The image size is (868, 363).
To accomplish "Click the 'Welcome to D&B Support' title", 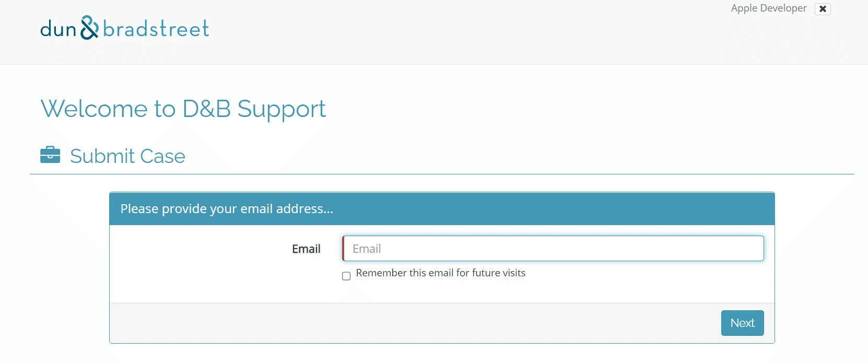I will (183, 109).
